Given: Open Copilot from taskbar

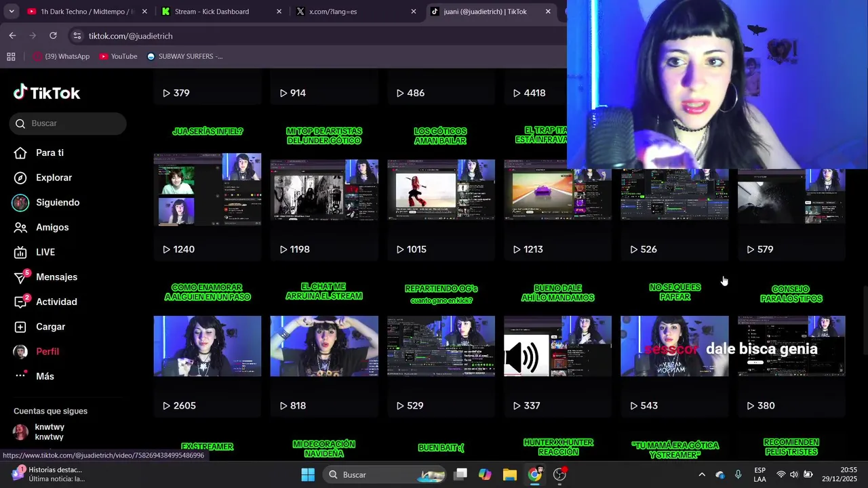Looking at the screenshot, I should (485, 474).
